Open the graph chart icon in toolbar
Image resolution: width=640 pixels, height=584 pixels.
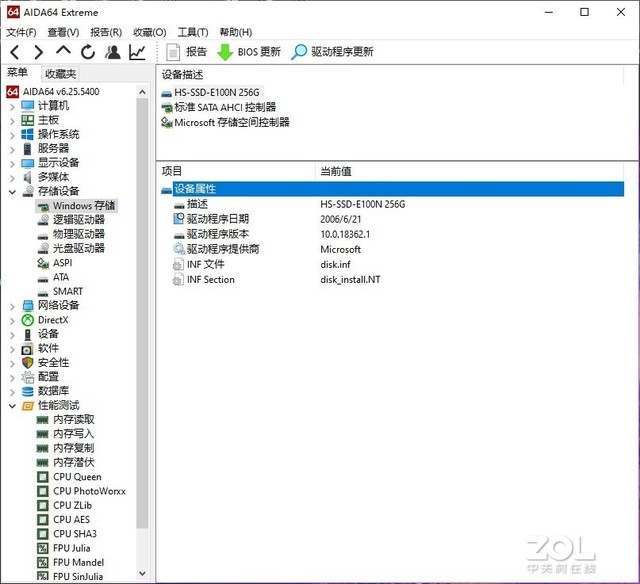[x=137, y=52]
